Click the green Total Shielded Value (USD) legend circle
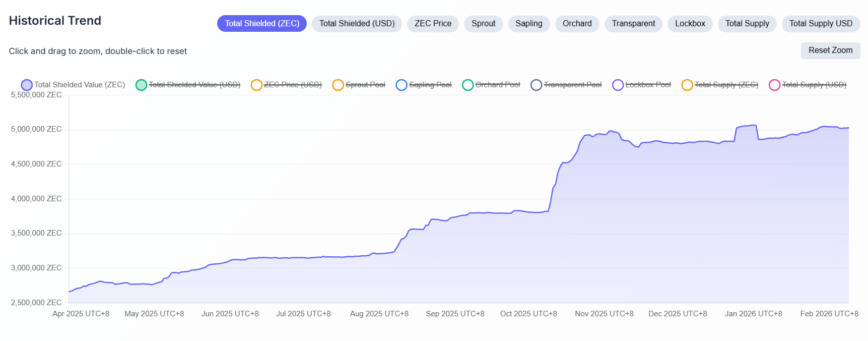The image size is (868, 341). tap(141, 85)
